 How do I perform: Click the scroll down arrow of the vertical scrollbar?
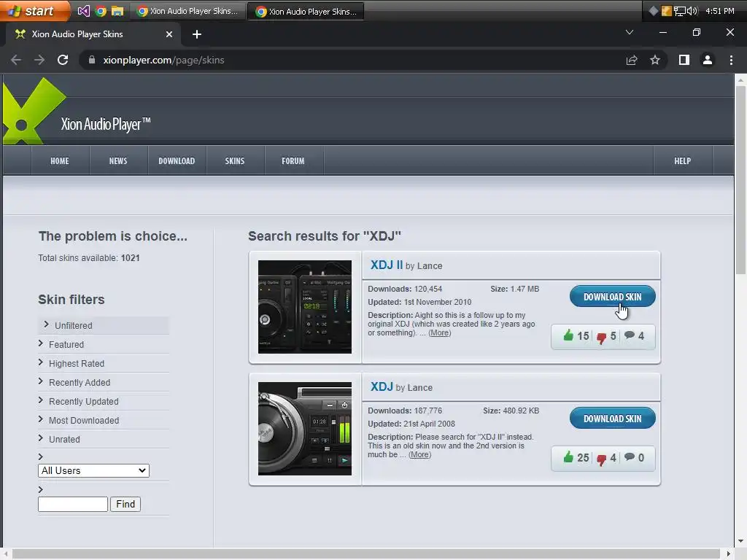tap(740, 542)
